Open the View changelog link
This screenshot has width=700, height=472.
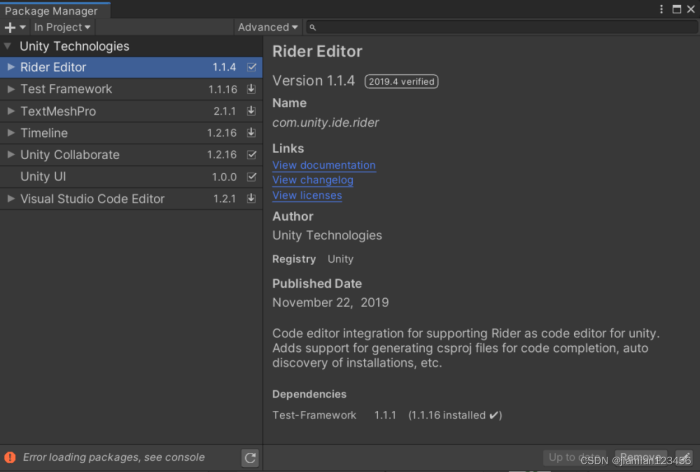(x=313, y=180)
